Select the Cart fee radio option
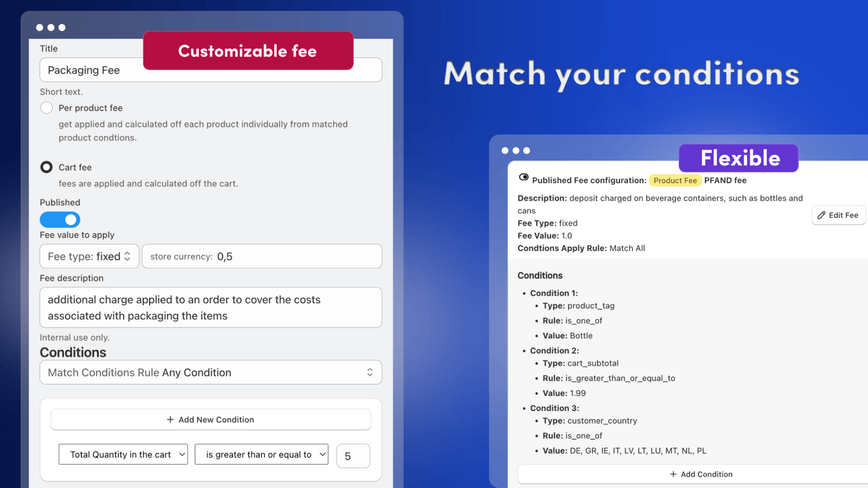This screenshot has height=488, width=868. [x=47, y=167]
